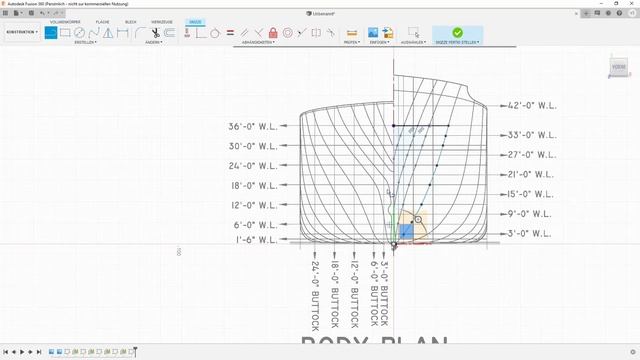Apply the Coincident constraint
Screen dimensions: 640x360
[200, 33]
